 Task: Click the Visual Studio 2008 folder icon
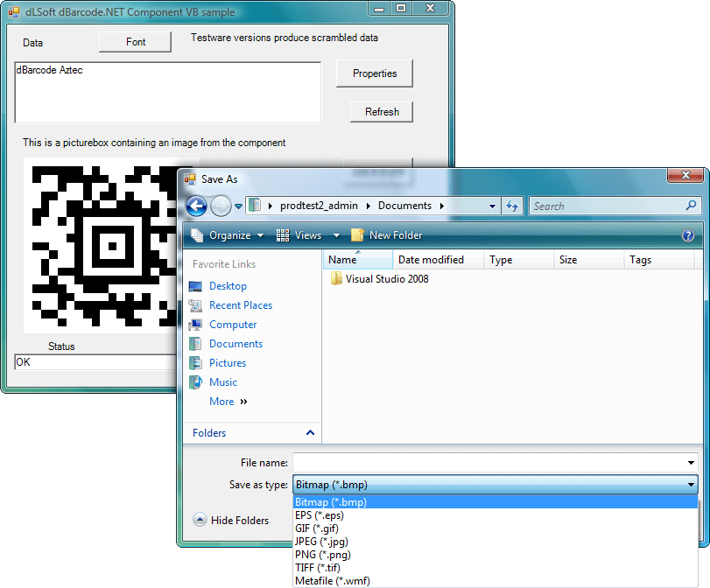coord(336,278)
